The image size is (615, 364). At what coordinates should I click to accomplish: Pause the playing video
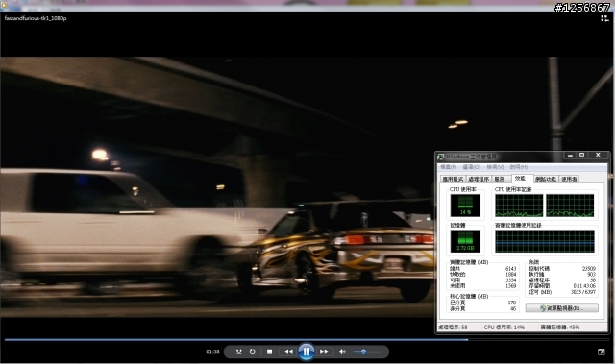click(x=307, y=352)
